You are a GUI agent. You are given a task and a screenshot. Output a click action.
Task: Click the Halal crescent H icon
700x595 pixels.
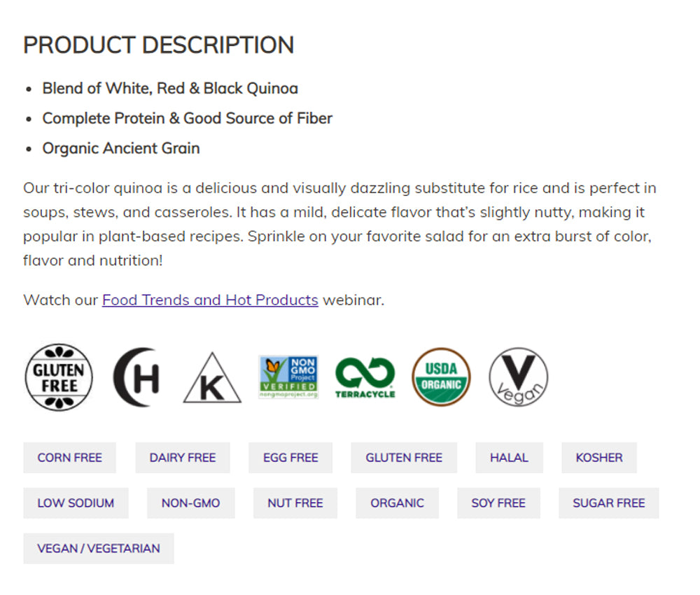(137, 378)
